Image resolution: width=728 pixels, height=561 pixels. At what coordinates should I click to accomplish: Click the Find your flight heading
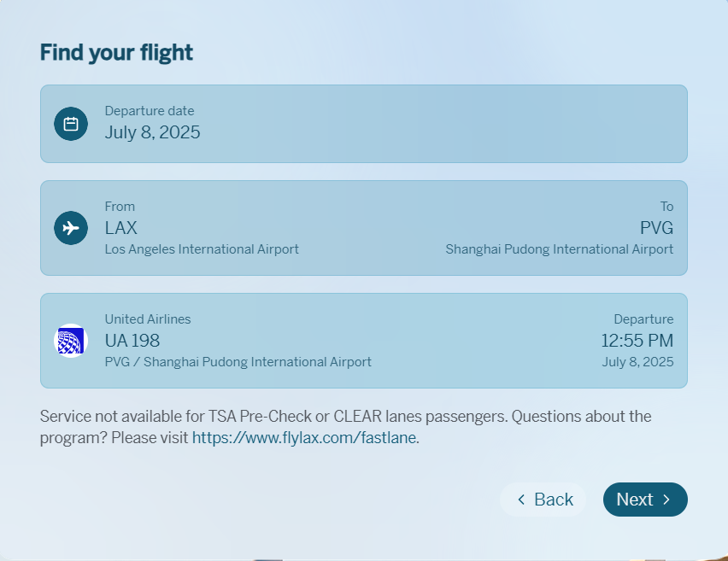[x=116, y=52]
